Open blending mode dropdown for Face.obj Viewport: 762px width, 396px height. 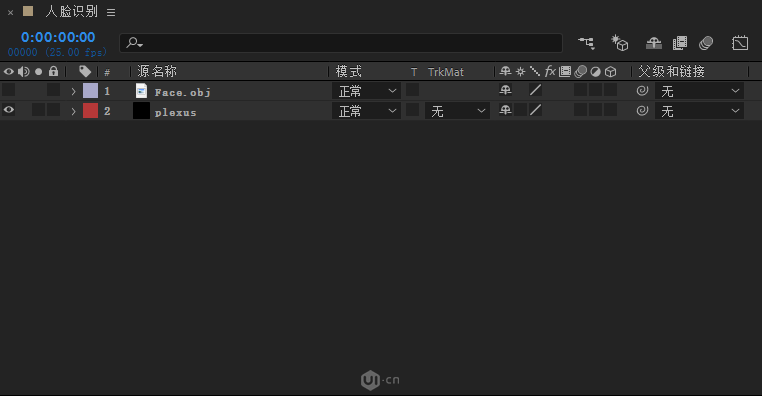(x=366, y=91)
